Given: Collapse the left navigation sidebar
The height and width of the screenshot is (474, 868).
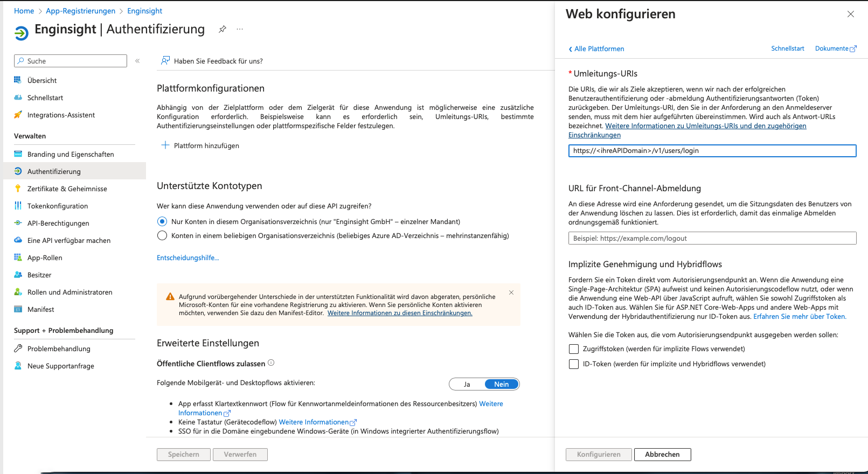Looking at the screenshot, I should [x=137, y=61].
